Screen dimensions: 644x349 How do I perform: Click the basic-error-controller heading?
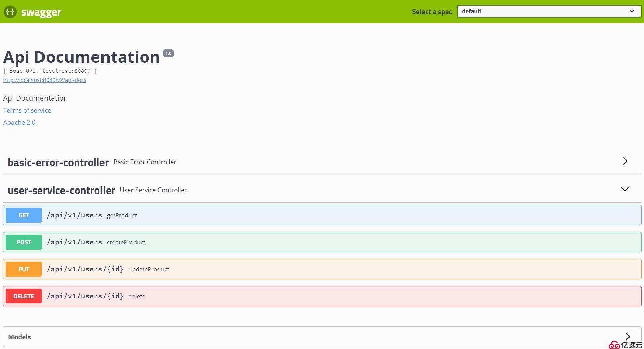58,163
